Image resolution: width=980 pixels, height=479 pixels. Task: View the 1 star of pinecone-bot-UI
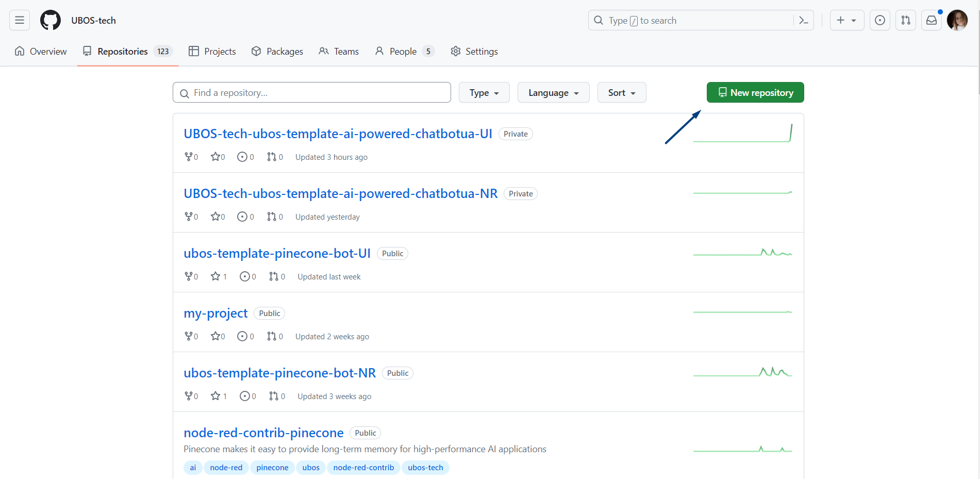pos(219,276)
